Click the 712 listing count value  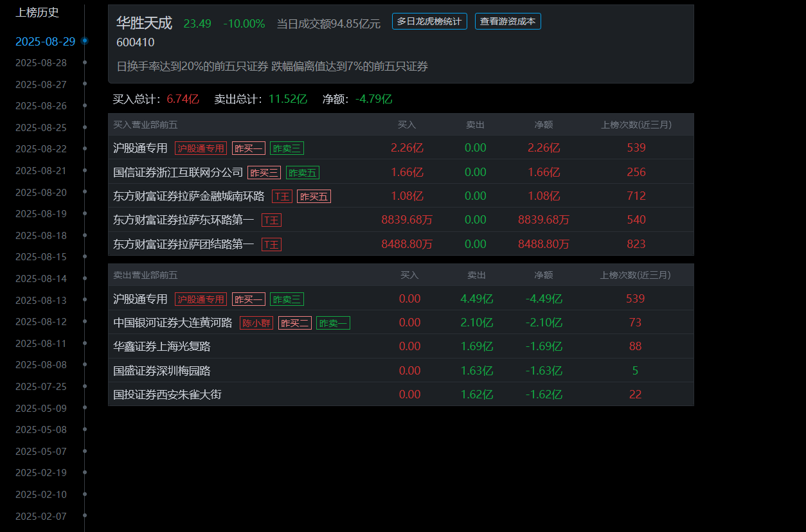coord(636,196)
